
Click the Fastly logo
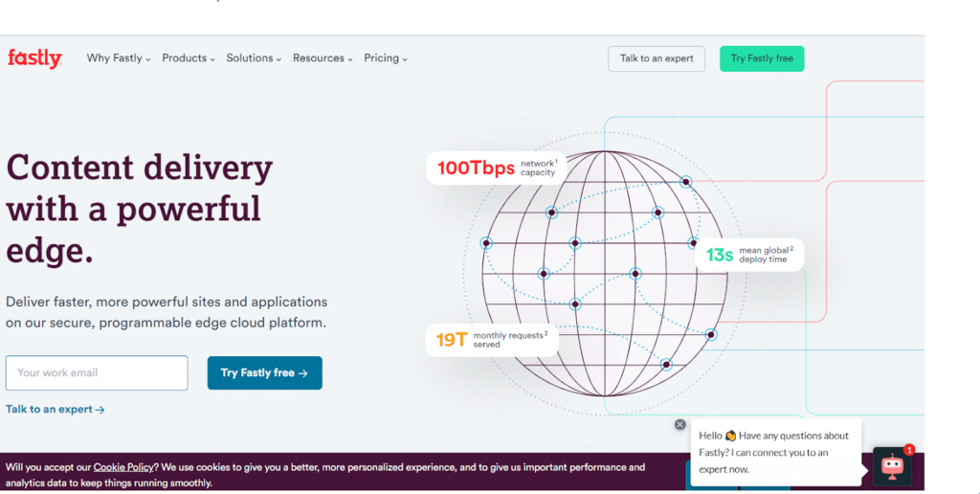(x=34, y=58)
